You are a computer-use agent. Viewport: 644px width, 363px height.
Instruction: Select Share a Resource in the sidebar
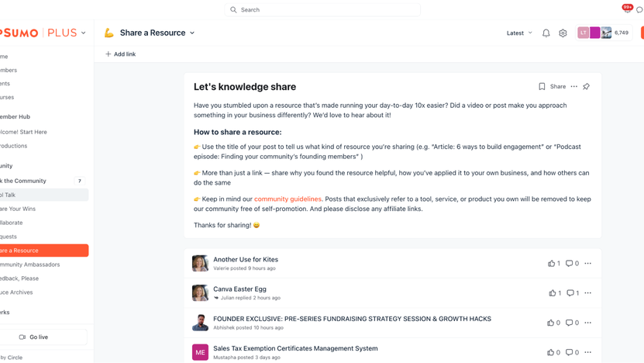coord(43,251)
